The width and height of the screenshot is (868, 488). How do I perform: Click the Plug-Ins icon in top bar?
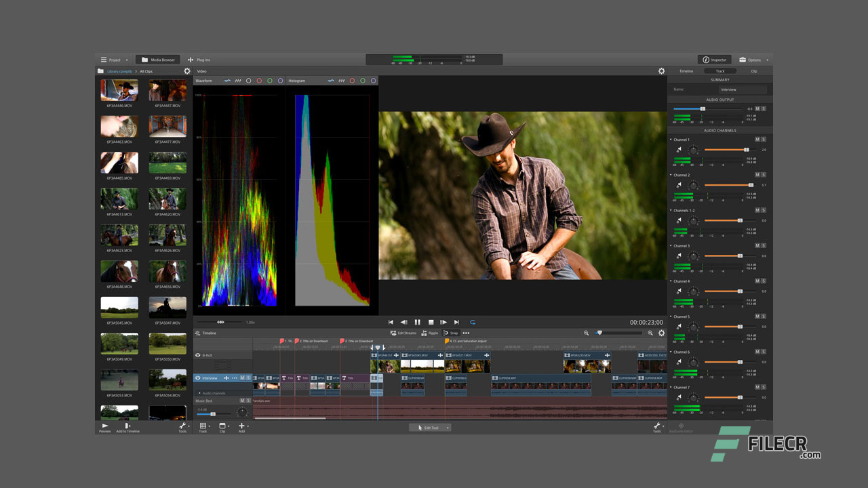[191, 60]
